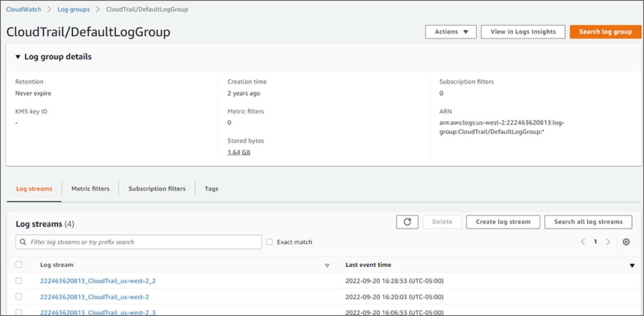
Task: Click the orange Search log group button
Action: [605, 32]
